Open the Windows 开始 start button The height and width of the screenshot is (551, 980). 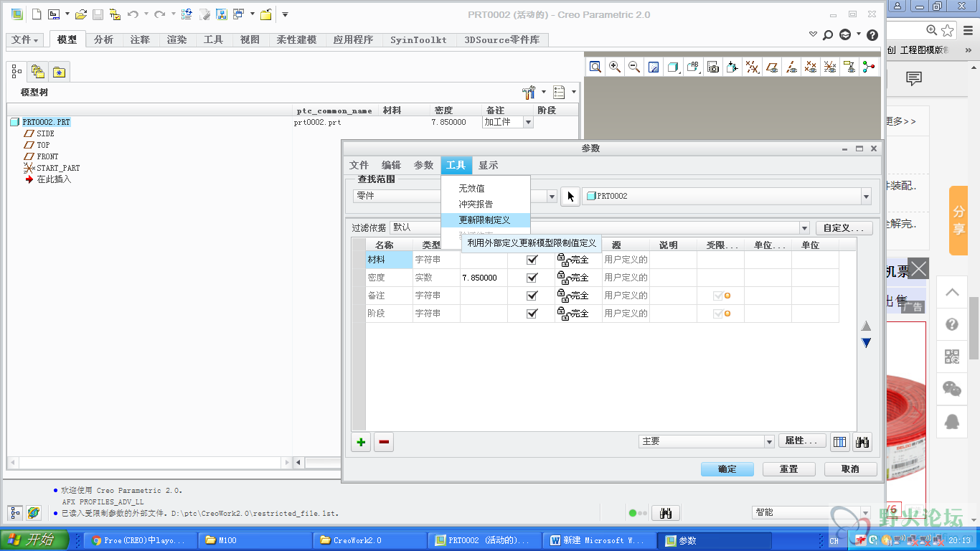tap(34, 540)
